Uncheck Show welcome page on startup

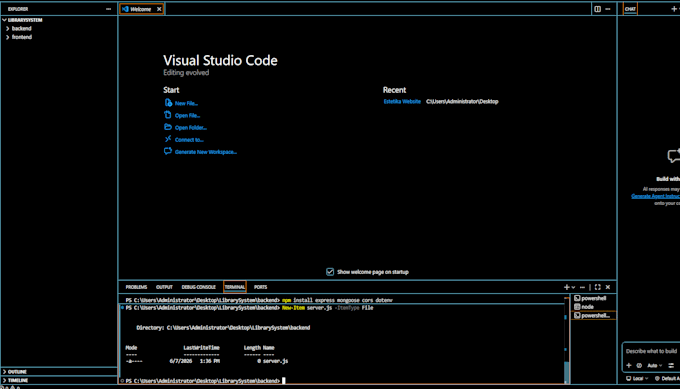(x=330, y=272)
